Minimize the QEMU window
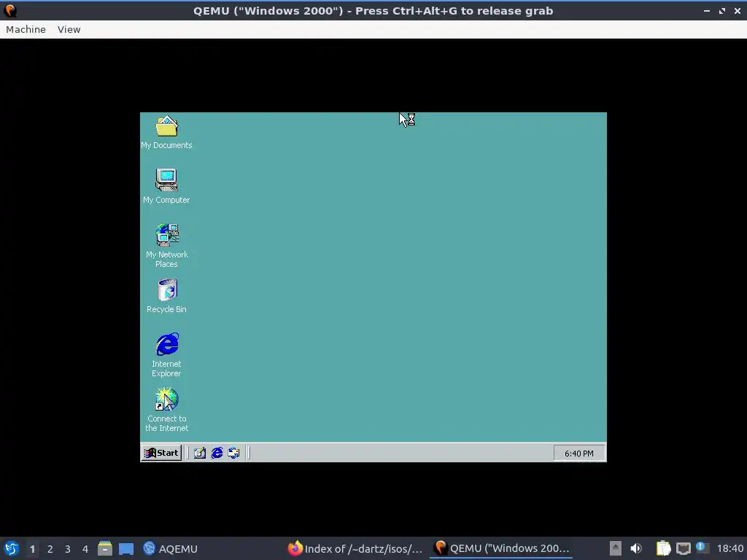 [x=706, y=10]
